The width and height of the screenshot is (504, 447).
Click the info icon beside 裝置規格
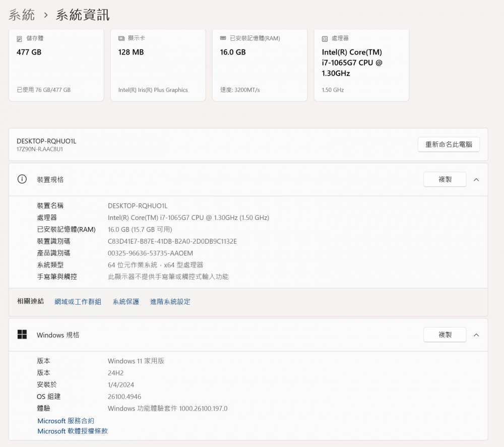click(x=22, y=180)
